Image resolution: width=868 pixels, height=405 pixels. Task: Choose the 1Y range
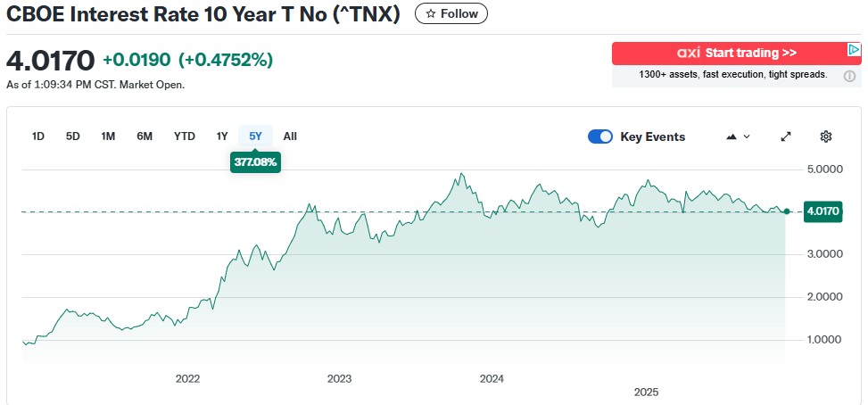[x=222, y=136]
